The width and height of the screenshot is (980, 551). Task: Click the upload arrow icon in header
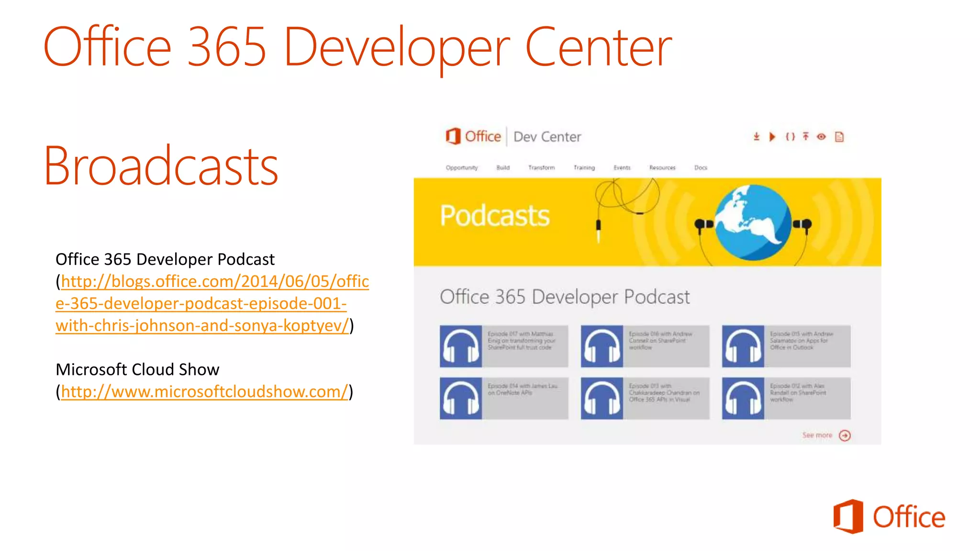[x=806, y=137]
